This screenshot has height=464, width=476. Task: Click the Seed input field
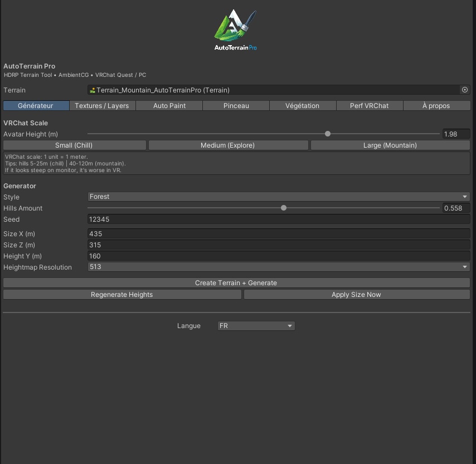click(279, 219)
